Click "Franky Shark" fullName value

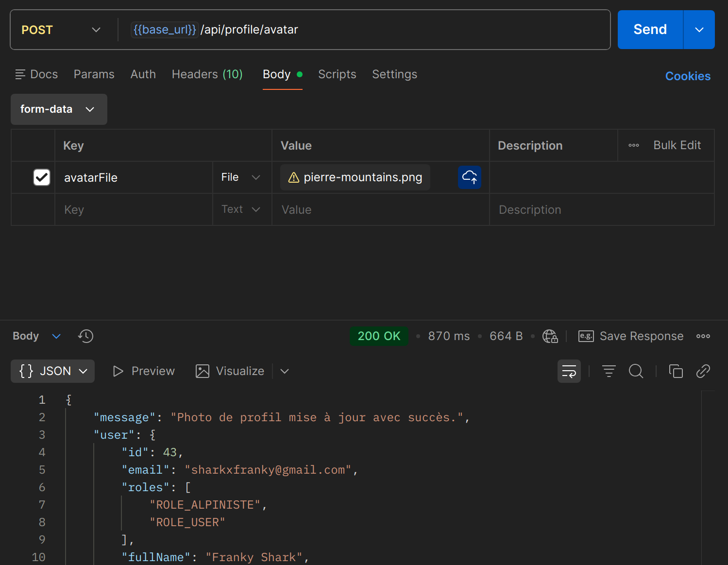click(254, 557)
